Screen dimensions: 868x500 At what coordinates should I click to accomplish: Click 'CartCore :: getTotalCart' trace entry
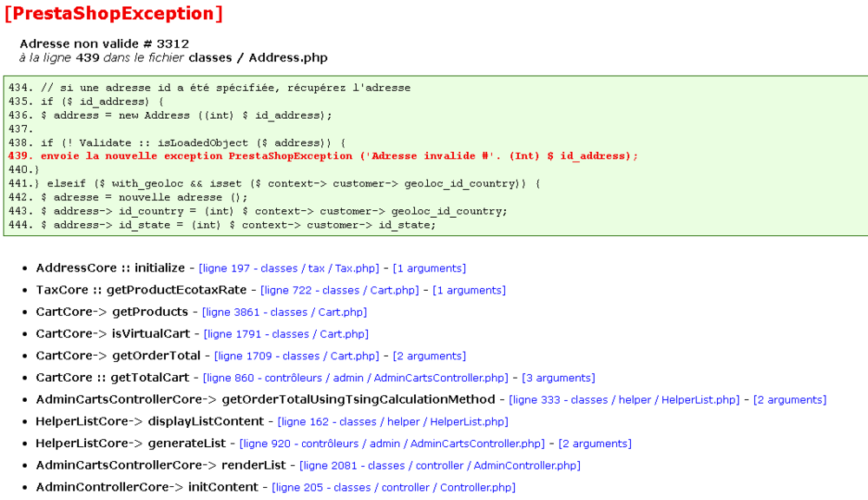tap(113, 378)
